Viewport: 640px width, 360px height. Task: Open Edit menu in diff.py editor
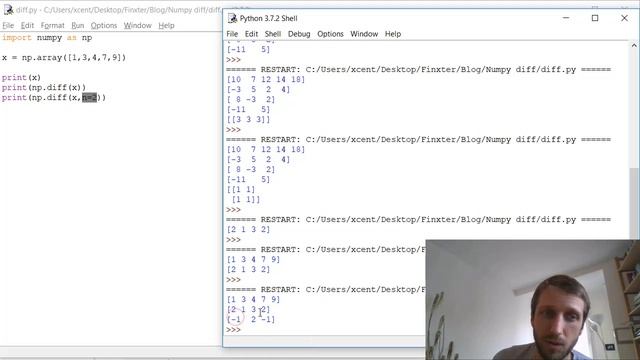(27, 25)
